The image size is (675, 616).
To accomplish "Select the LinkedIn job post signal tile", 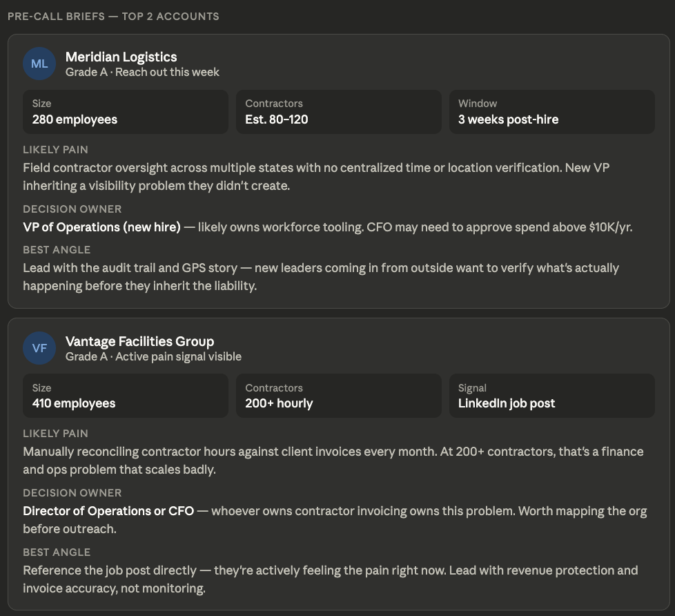I will (552, 396).
